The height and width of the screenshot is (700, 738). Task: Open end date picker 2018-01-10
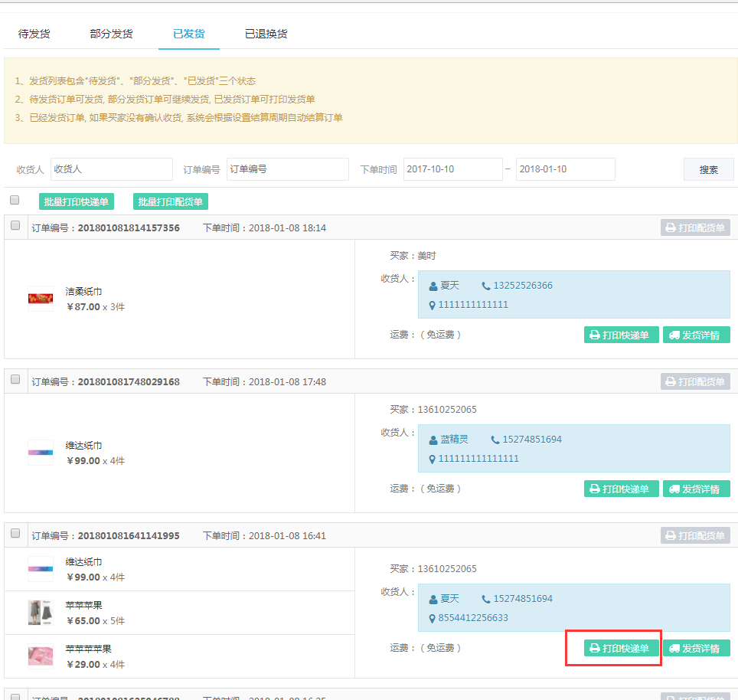pos(565,169)
